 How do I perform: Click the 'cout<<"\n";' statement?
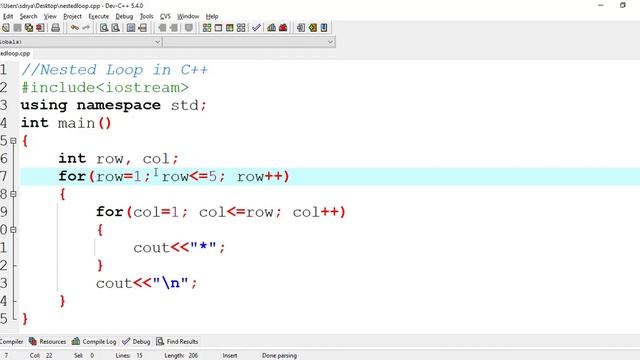147,283
